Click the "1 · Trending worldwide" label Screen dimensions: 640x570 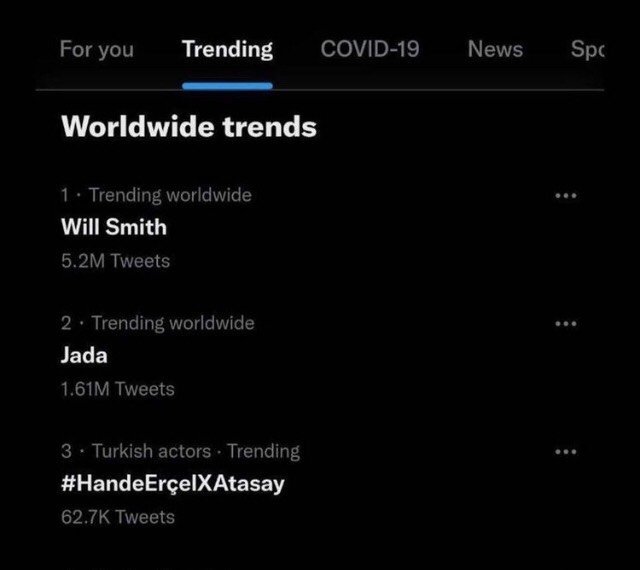[x=156, y=195]
